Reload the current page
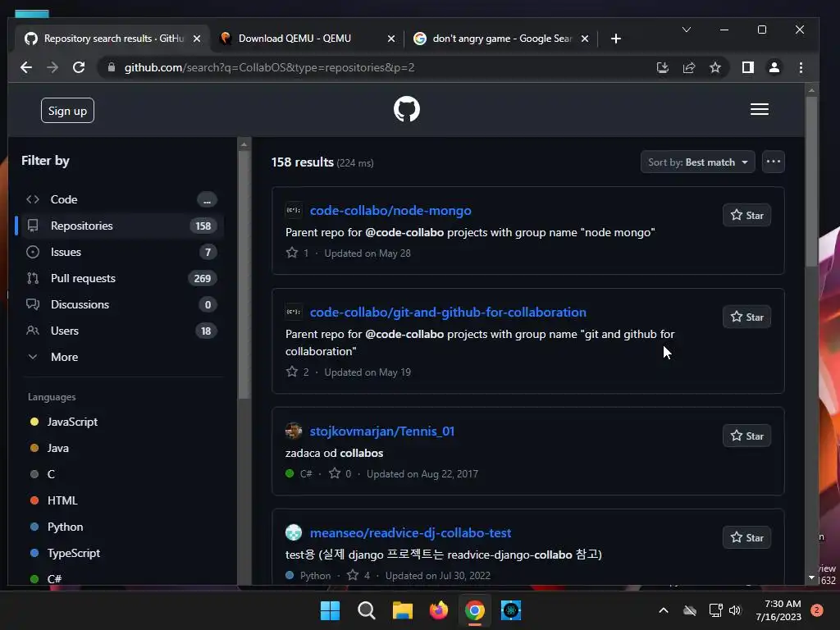 pos(79,67)
